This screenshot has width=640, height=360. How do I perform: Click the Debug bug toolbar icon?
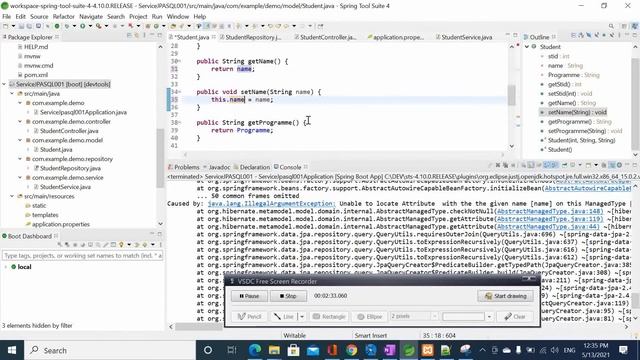coord(67,26)
